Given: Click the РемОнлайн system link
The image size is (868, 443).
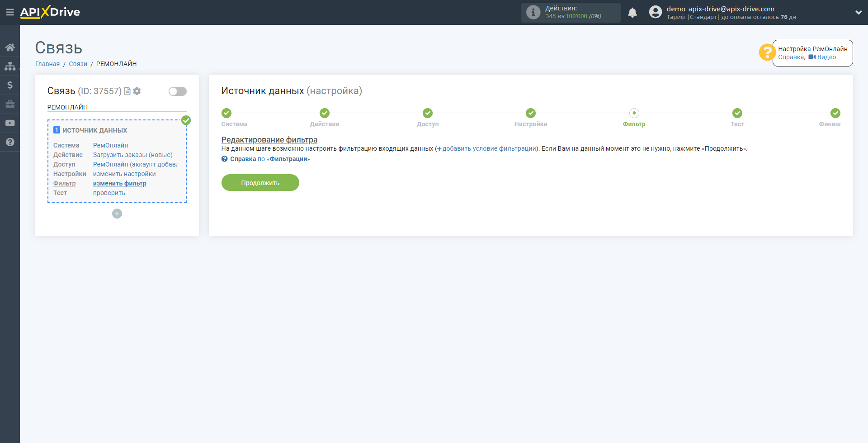Looking at the screenshot, I should [111, 145].
